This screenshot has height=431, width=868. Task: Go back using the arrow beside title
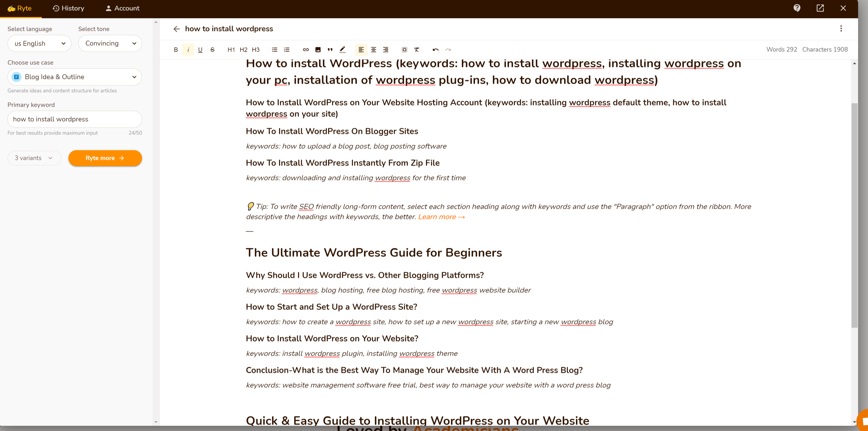click(176, 29)
